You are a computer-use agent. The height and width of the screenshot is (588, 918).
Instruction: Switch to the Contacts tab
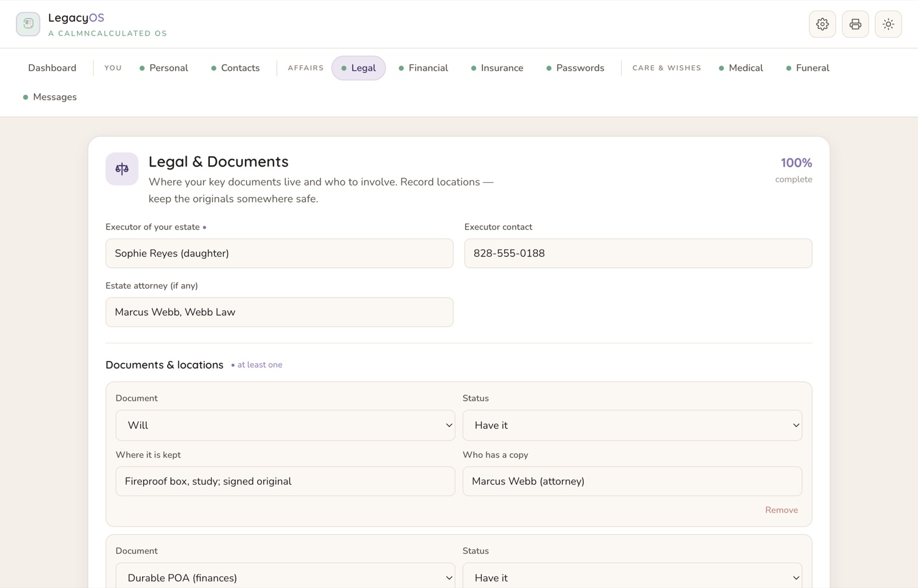pyautogui.click(x=236, y=68)
